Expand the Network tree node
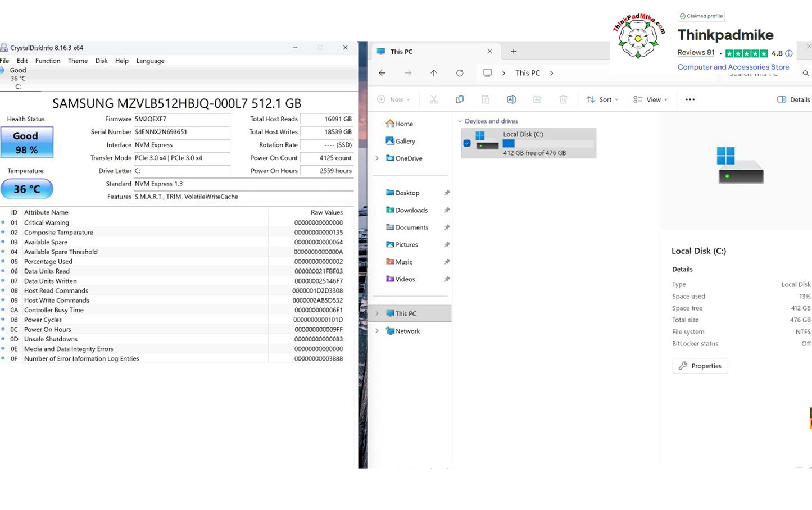812x510 pixels. [x=377, y=331]
